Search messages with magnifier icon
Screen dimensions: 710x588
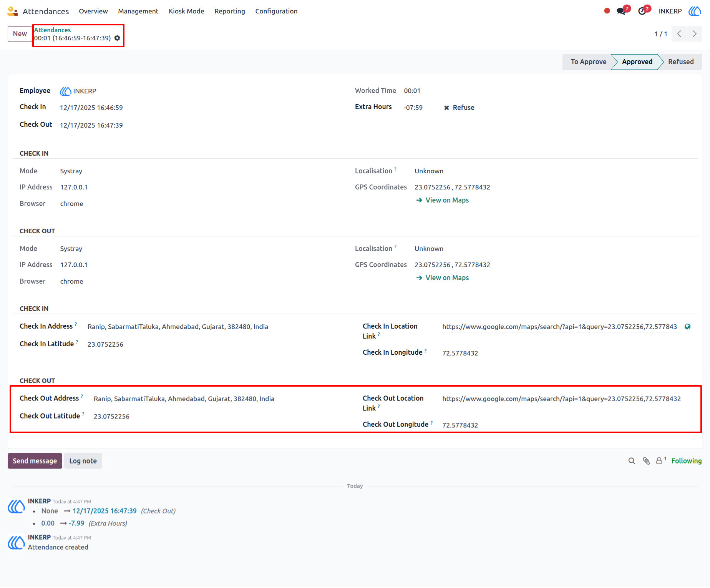pos(632,461)
